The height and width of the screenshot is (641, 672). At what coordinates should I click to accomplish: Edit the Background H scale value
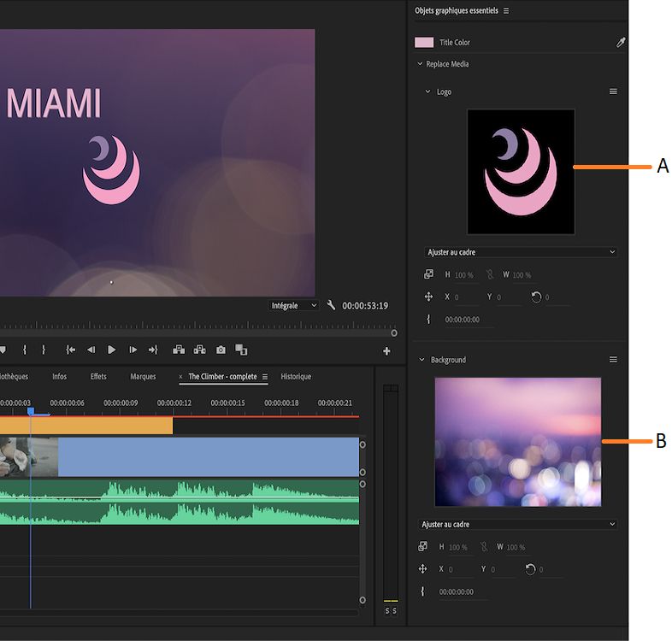point(457,547)
